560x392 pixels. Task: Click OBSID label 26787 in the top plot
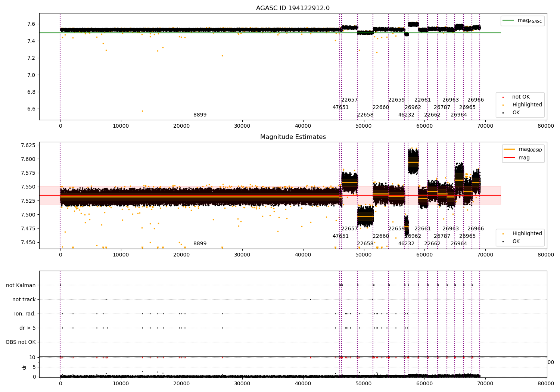(442, 107)
